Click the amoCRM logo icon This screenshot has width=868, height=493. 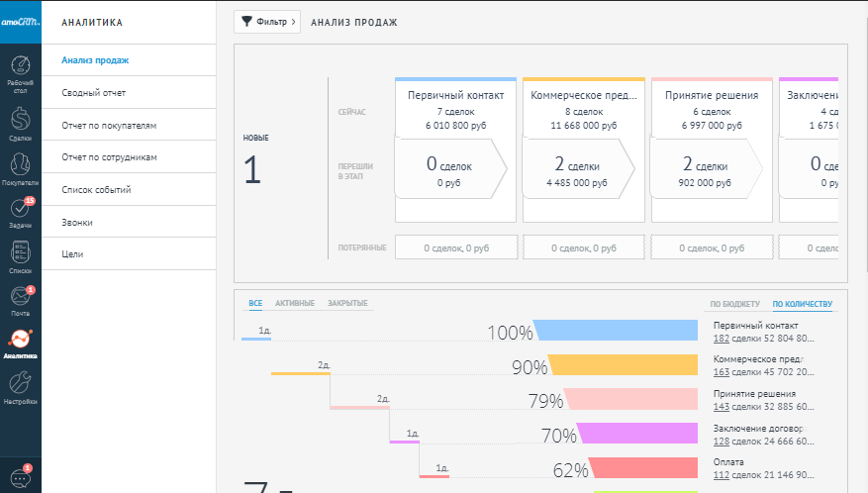point(20,22)
